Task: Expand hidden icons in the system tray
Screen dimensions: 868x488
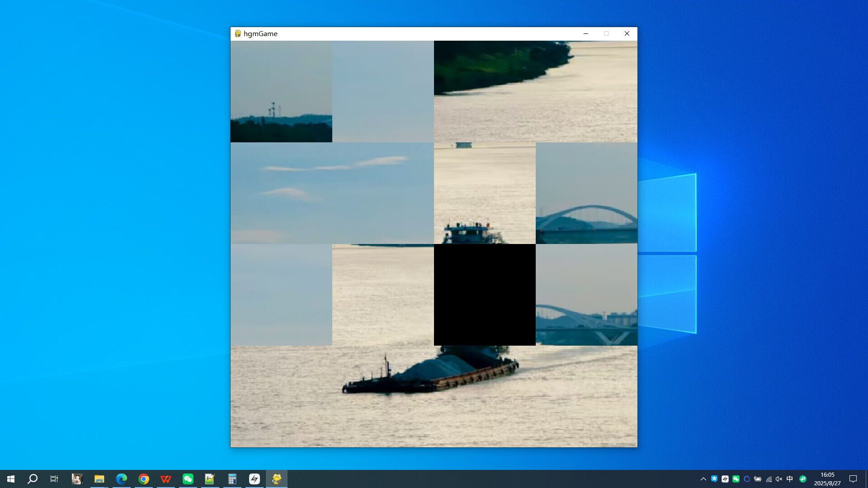Action: point(704,479)
